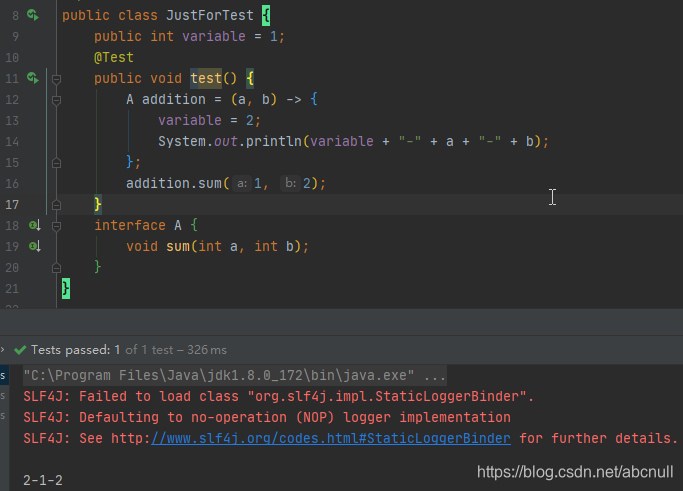Expand the test results chevron left of Tests passed
The image size is (683, 491).
click(3, 349)
